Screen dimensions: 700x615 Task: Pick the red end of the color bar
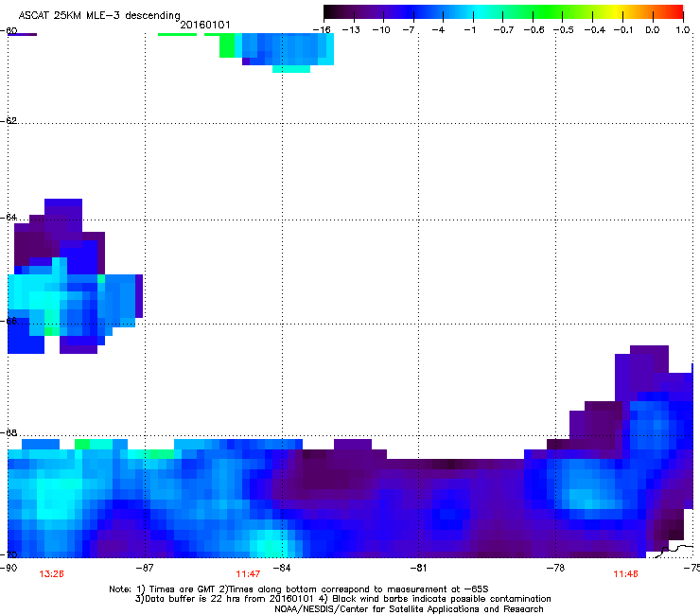click(x=676, y=11)
